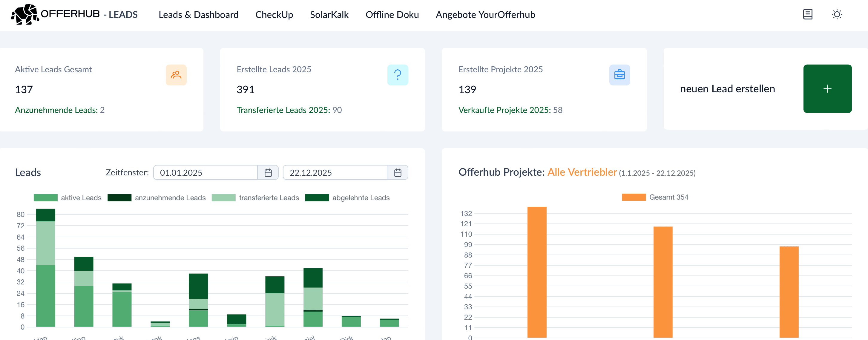Toggle aktive Leads legend swatch
This screenshot has width=868, height=340.
(x=45, y=198)
